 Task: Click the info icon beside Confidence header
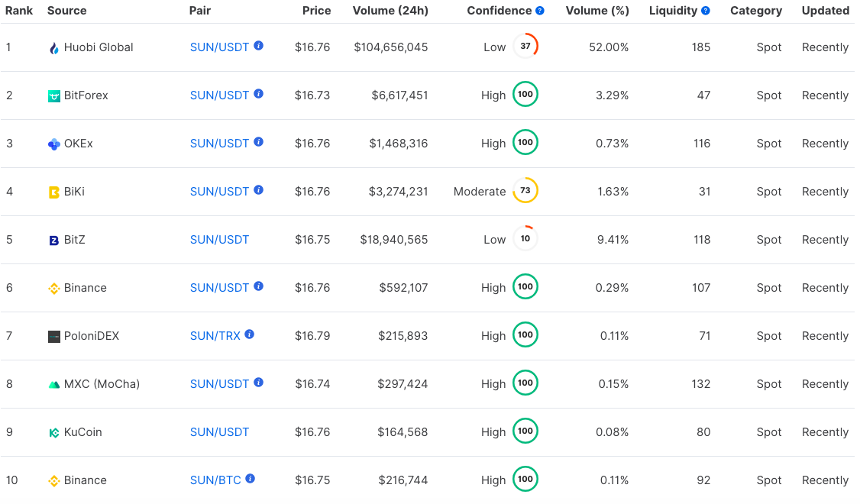tap(540, 11)
